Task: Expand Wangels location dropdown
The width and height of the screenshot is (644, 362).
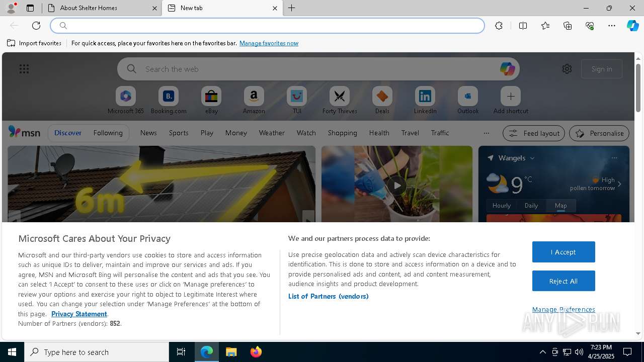Action: 532,158
